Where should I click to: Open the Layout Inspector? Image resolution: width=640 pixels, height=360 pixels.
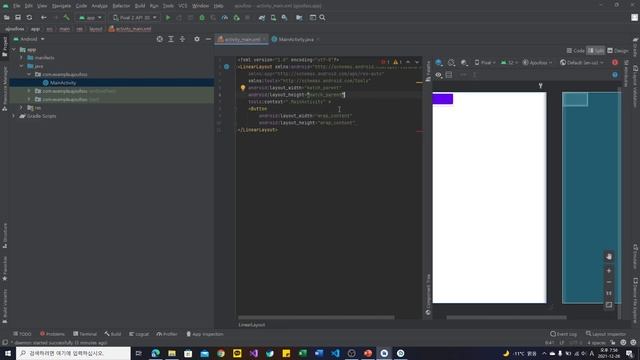click(x=606, y=334)
